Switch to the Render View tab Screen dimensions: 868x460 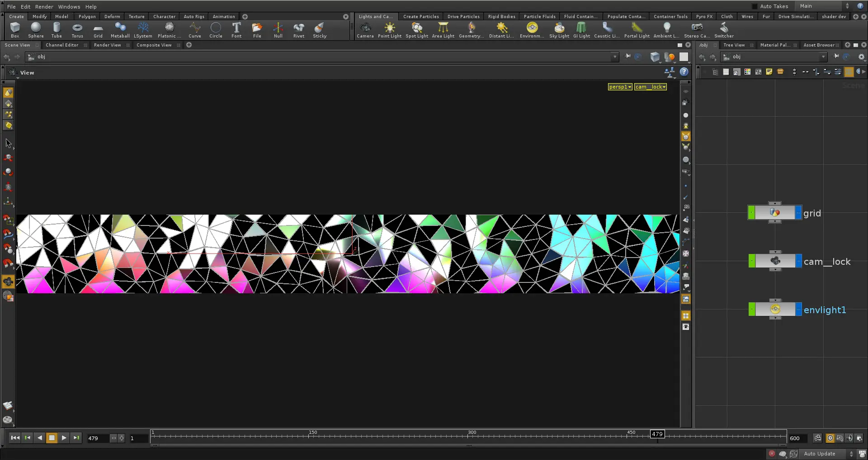[107, 45]
